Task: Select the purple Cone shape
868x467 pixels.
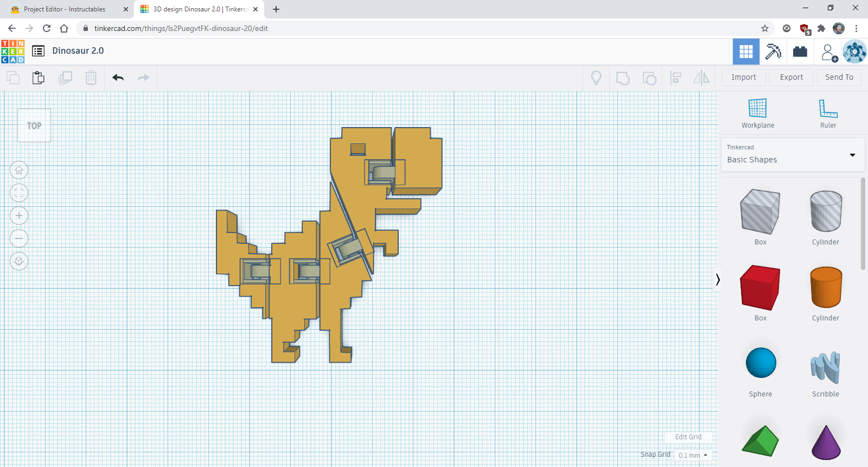Action: pyautogui.click(x=826, y=443)
